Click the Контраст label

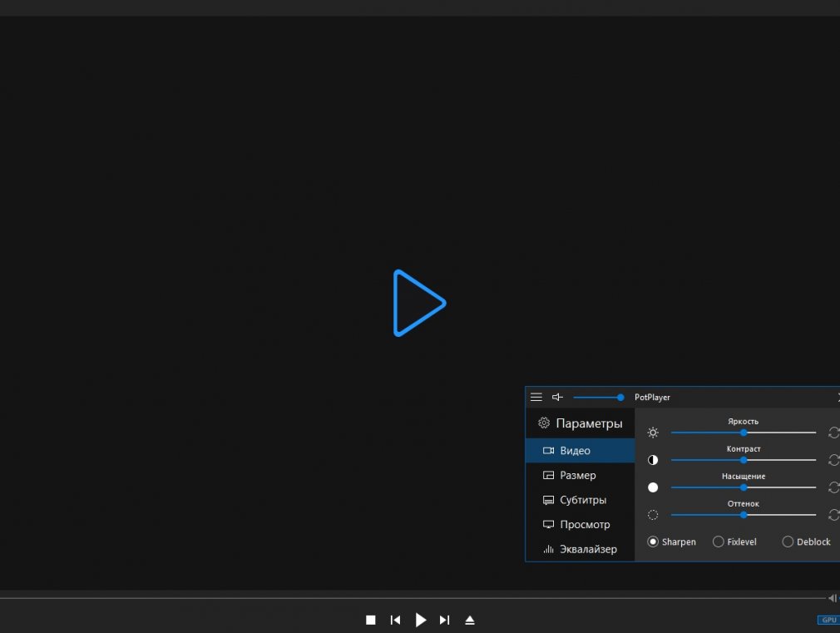[x=744, y=448]
